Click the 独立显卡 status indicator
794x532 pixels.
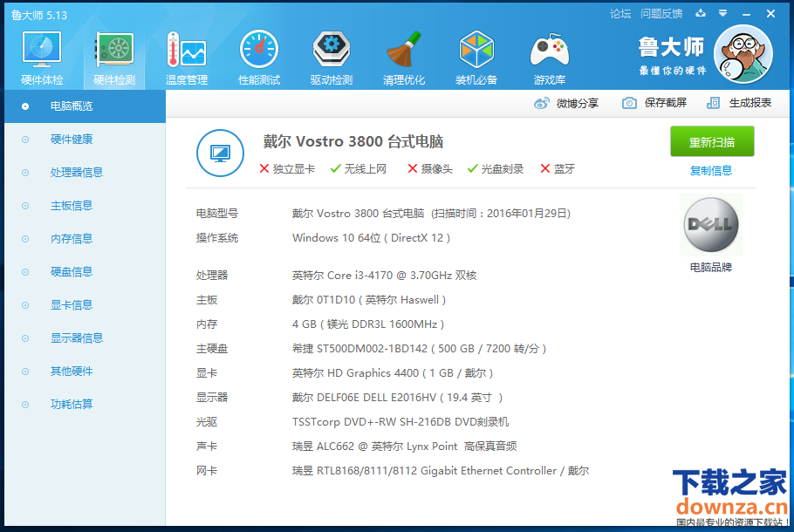[x=286, y=169]
